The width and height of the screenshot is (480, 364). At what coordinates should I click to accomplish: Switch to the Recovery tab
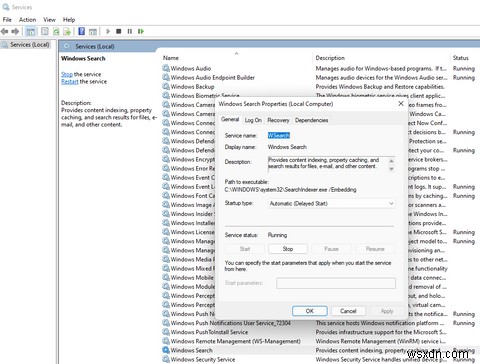click(x=278, y=120)
